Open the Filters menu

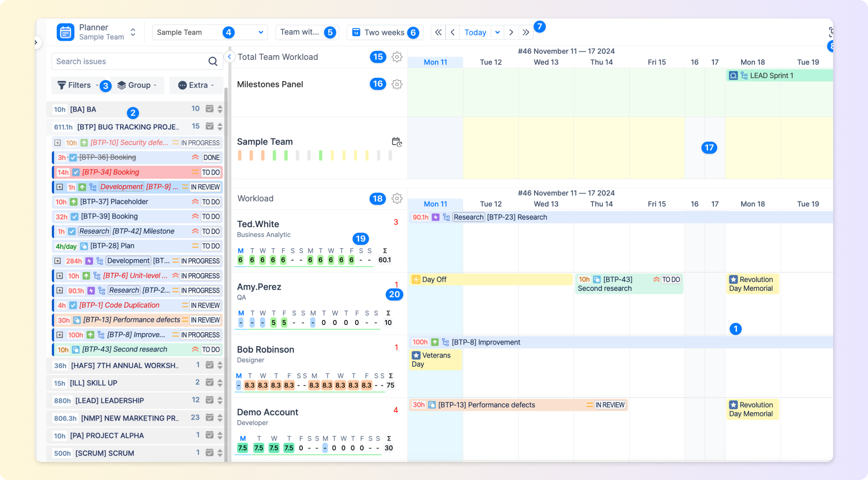coord(75,85)
